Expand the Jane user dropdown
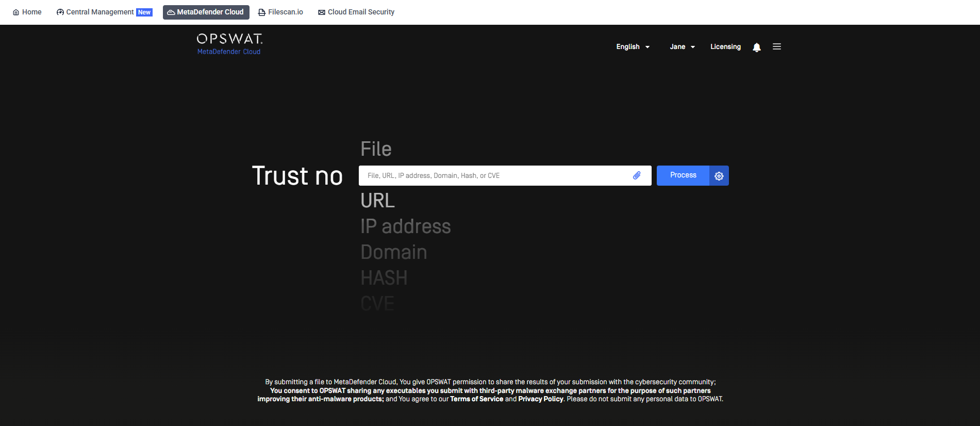Viewport: 980px width, 426px height. tap(683, 46)
